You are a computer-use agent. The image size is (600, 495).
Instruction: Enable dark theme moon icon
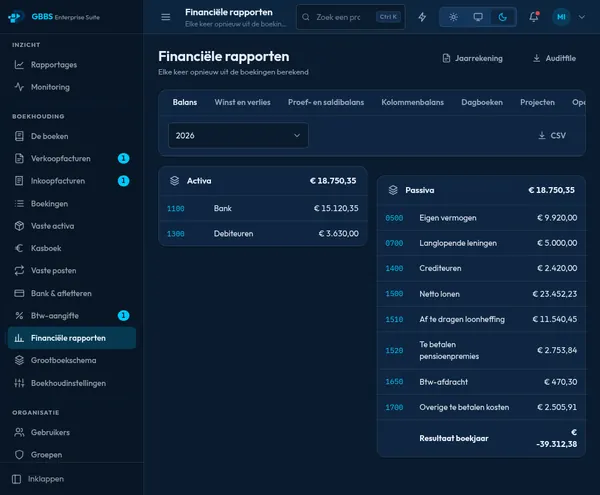[x=503, y=17]
